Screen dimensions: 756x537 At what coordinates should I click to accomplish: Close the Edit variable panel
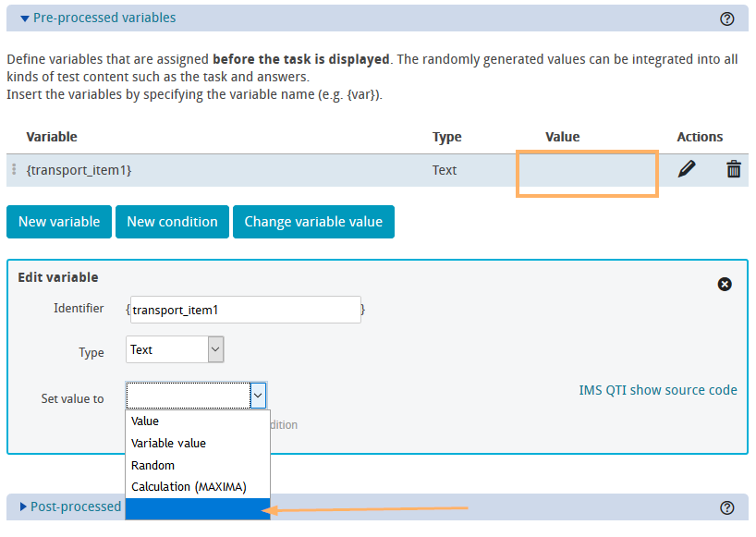click(725, 284)
